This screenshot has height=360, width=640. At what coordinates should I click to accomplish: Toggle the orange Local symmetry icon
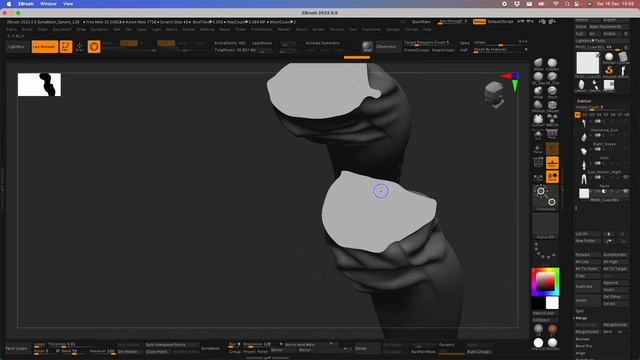click(552, 177)
